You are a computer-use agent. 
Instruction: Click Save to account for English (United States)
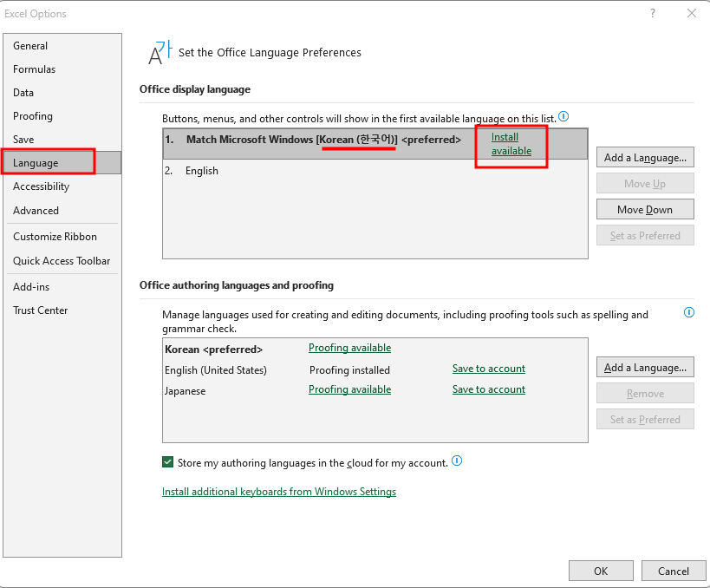click(489, 369)
